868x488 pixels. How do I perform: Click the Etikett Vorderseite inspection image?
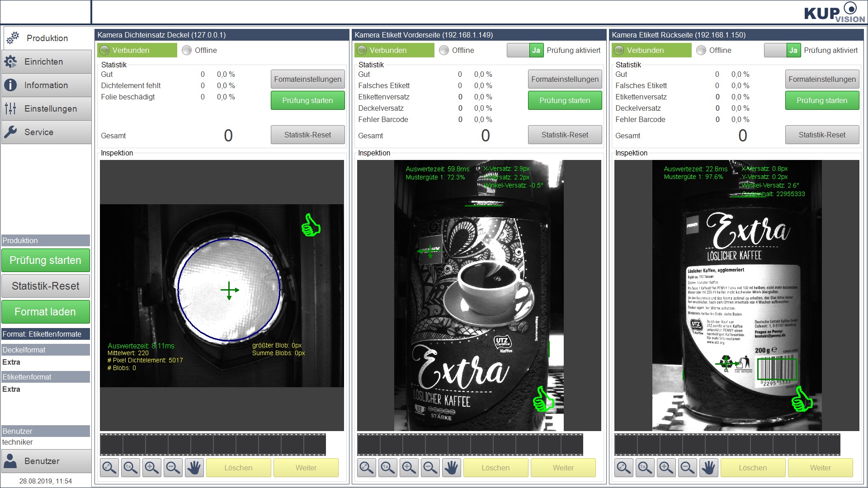(x=479, y=296)
